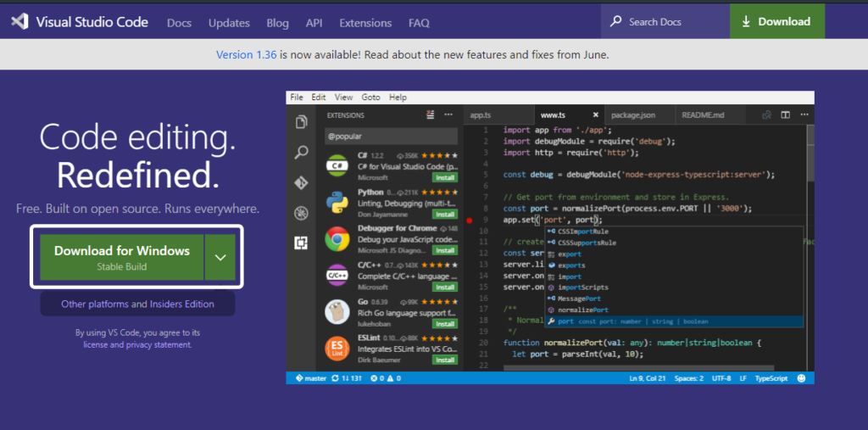
Task: Open the license link
Action: click(96, 344)
